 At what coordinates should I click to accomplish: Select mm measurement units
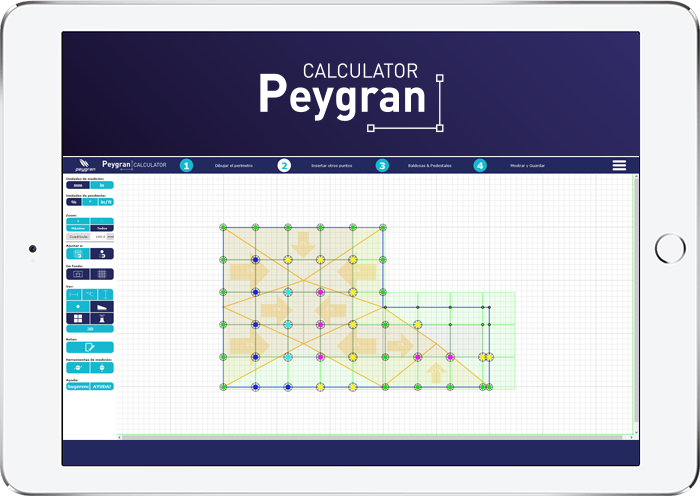point(78,185)
